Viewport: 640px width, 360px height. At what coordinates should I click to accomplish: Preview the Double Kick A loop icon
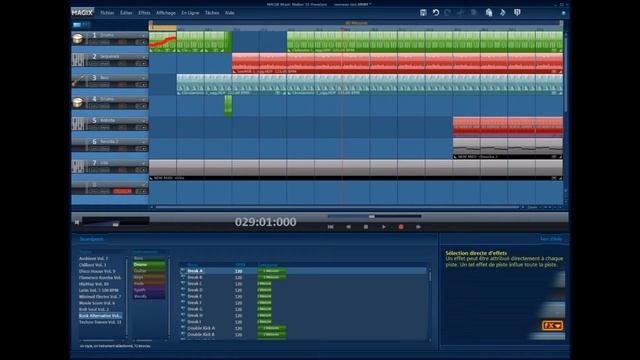pos(183,328)
